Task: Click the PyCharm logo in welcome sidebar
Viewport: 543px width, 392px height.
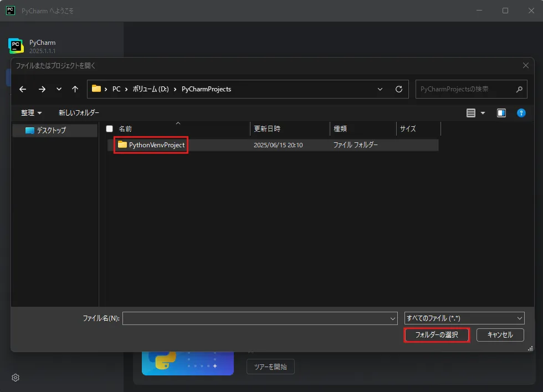Action: pyautogui.click(x=16, y=45)
